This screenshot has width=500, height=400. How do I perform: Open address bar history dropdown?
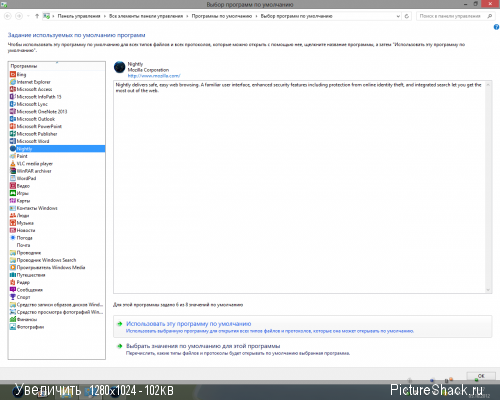click(x=398, y=16)
